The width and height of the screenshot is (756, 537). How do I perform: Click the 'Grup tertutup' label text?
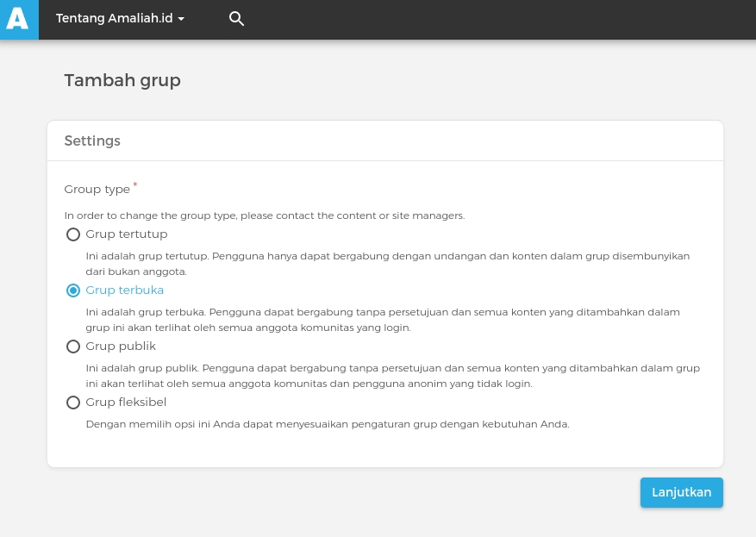127,234
